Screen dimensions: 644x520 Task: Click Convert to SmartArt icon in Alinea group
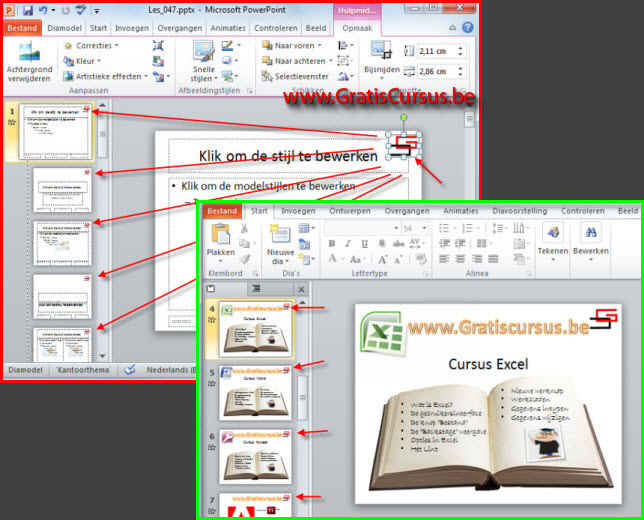click(519, 259)
